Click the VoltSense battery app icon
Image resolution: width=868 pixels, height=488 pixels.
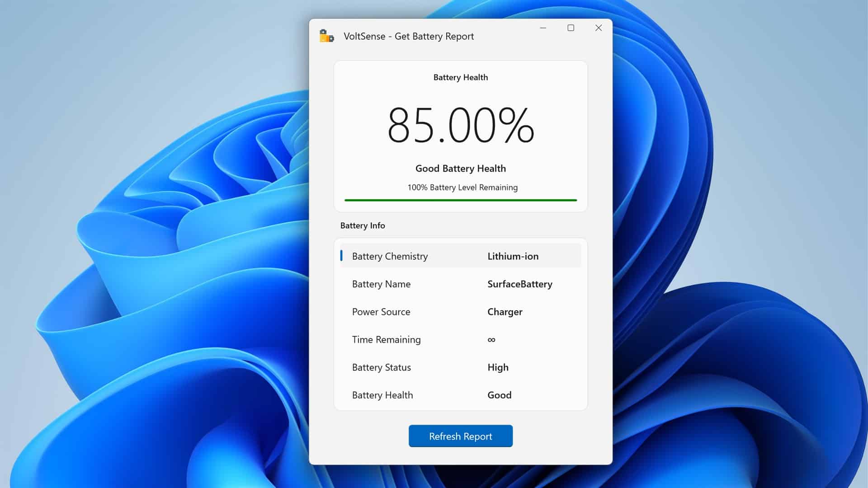tap(326, 36)
